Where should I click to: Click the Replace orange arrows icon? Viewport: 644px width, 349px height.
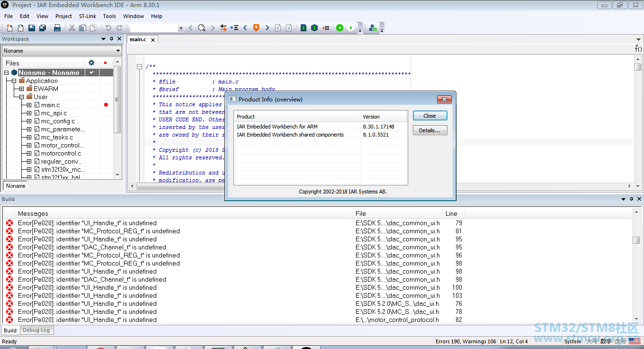tap(224, 28)
